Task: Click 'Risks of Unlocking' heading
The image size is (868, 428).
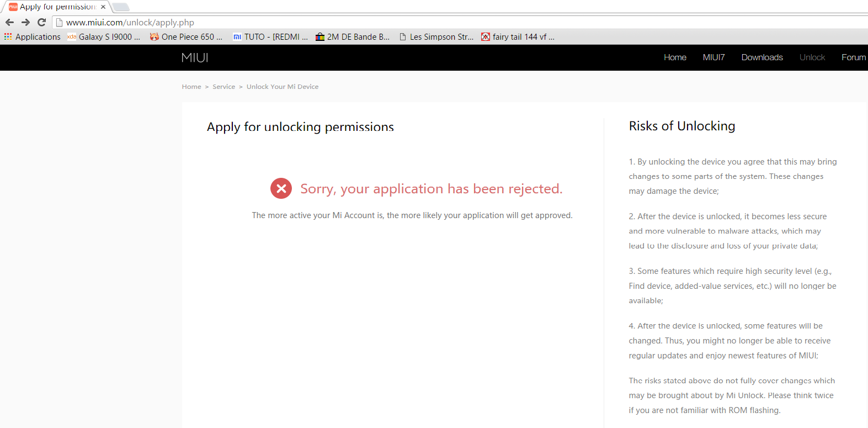Action: click(682, 126)
